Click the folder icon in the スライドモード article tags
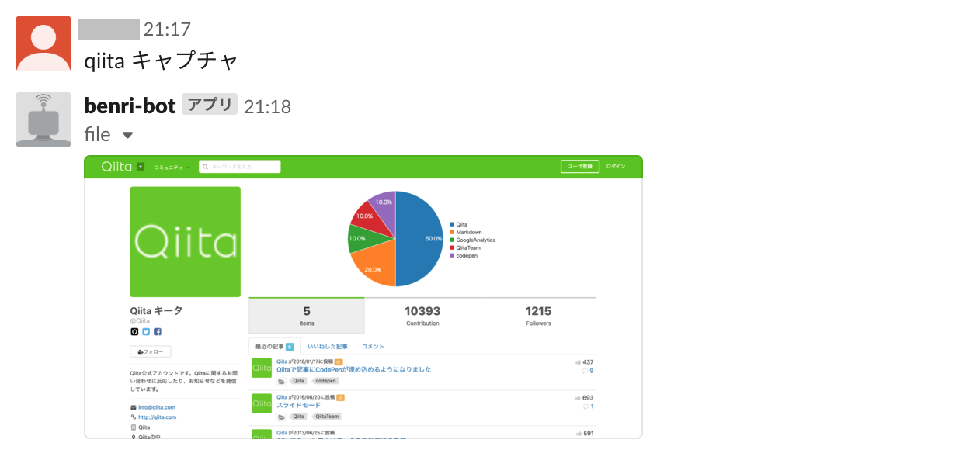The image size is (980, 467). coord(281,417)
